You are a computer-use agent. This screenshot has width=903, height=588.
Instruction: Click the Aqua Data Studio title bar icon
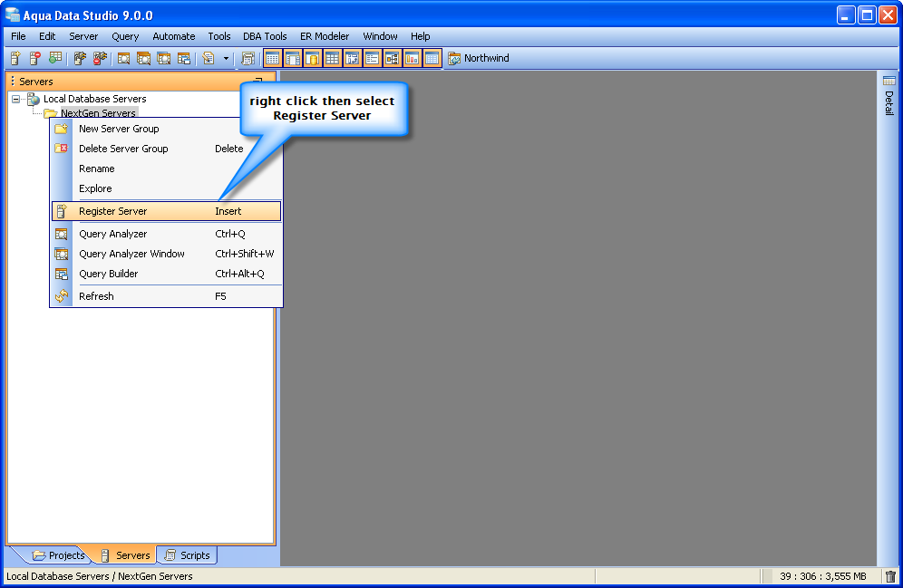(x=12, y=15)
